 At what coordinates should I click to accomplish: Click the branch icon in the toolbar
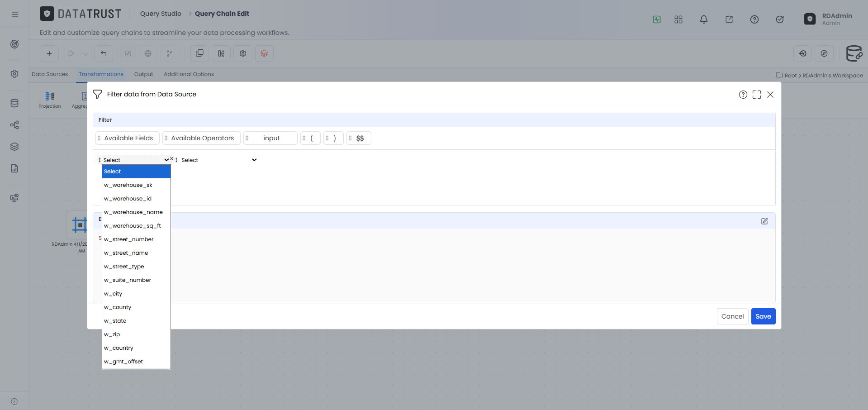click(169, 53)
